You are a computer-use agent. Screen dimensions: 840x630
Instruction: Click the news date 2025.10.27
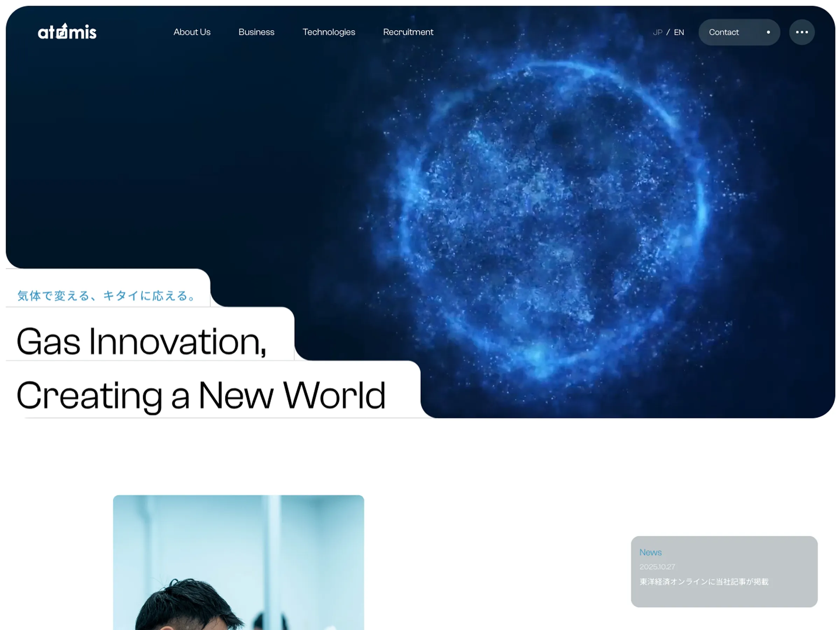[657, 567]
